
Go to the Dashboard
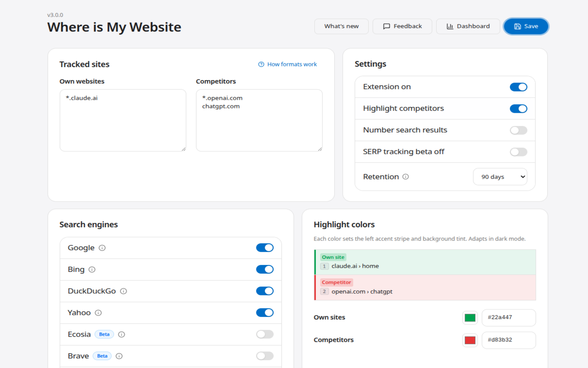click(468, 26)
